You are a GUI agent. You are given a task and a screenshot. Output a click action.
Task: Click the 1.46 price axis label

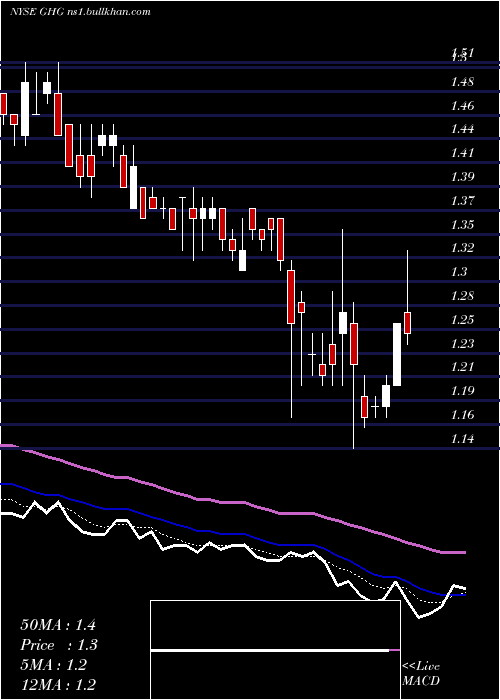tap(462, 106)
